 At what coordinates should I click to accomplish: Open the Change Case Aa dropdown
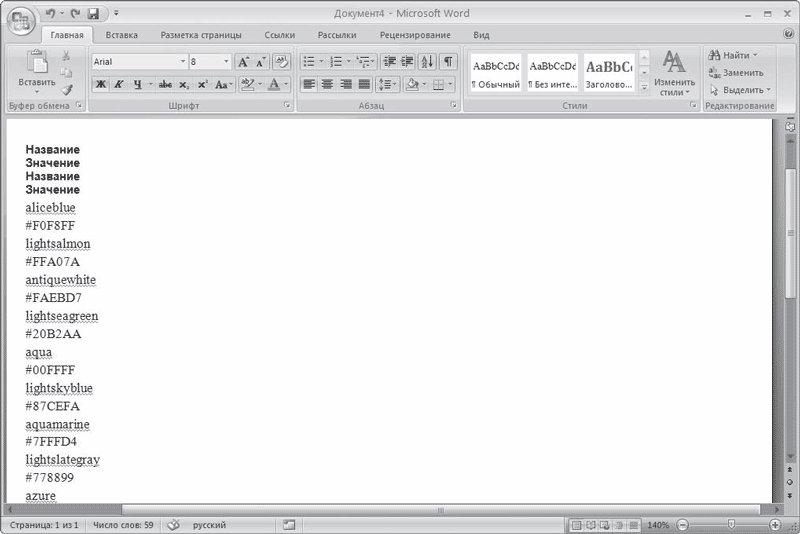coord(223,85)
